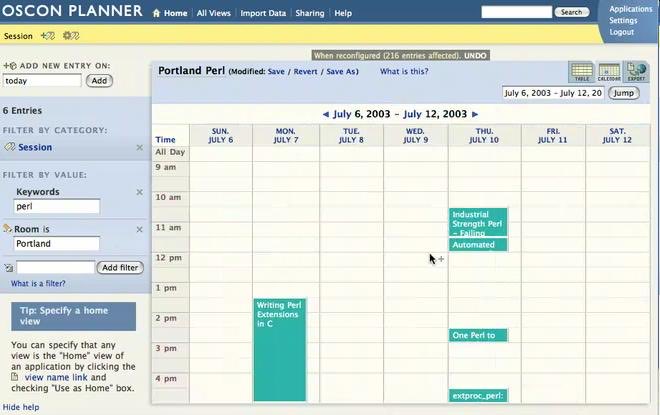This screenshot has height=415, width=660.
Task: Click the Room field containing Portland
Action: (x=57, y=244)
